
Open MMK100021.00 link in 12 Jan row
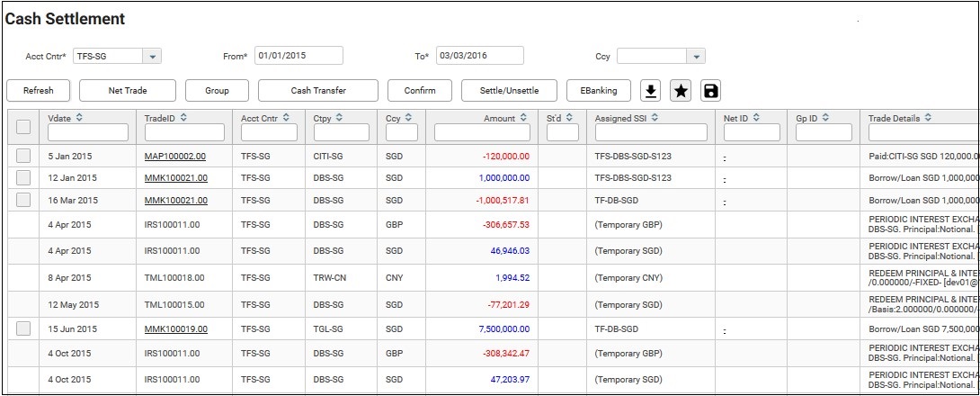(175, 178)
